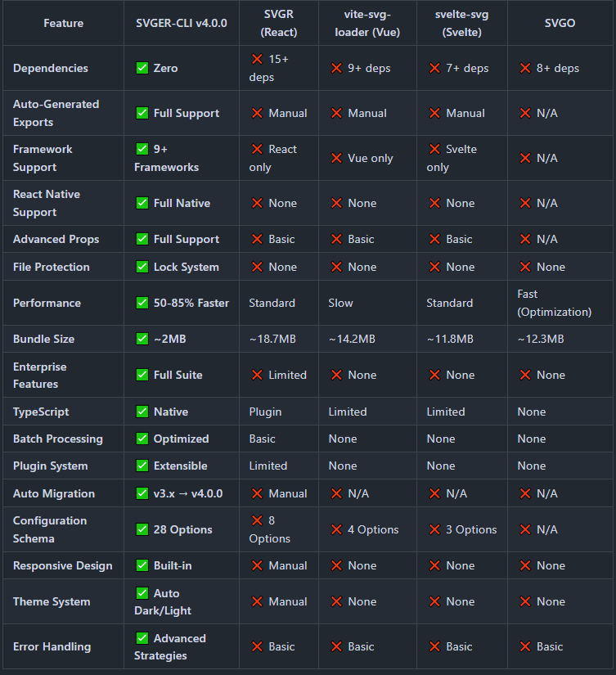Image resolution: width=616 pixels, height=675 pixels.
Task: Click green check beside Full Native
Action: tap(142, 203)
